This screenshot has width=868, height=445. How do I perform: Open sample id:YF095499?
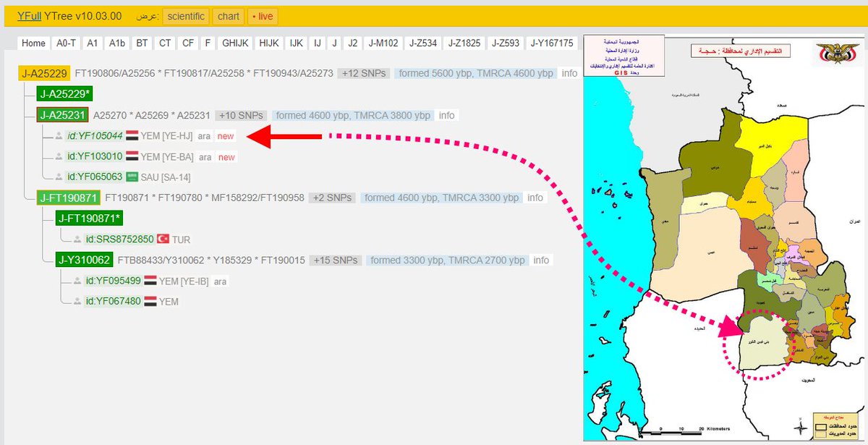pyautogui.click(x=114, y=281)
